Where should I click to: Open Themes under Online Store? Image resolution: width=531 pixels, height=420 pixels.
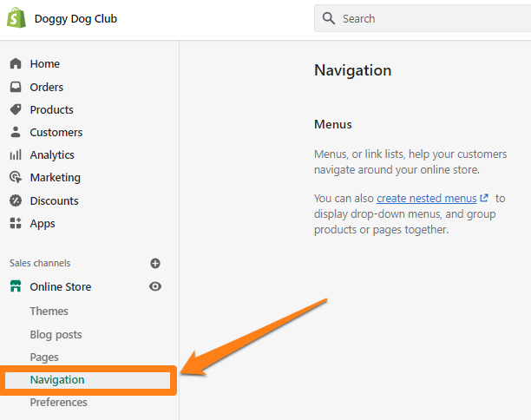click(49, 311)
